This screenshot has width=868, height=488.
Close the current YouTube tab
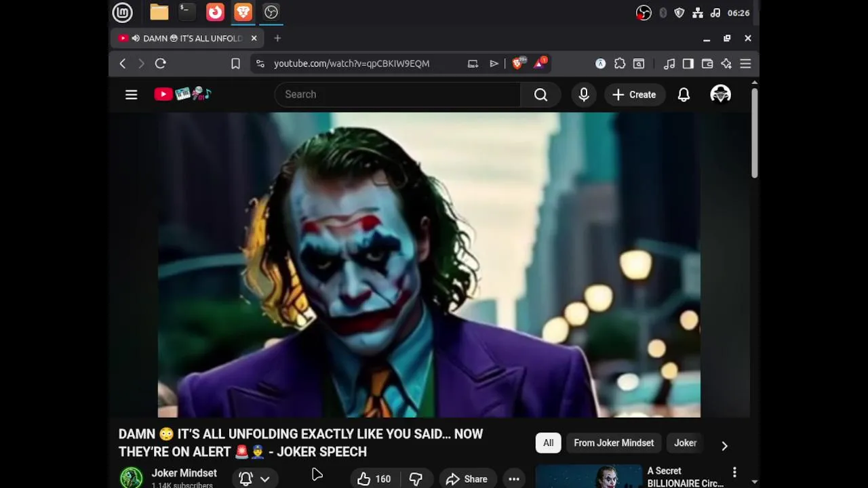pos(254,39)
